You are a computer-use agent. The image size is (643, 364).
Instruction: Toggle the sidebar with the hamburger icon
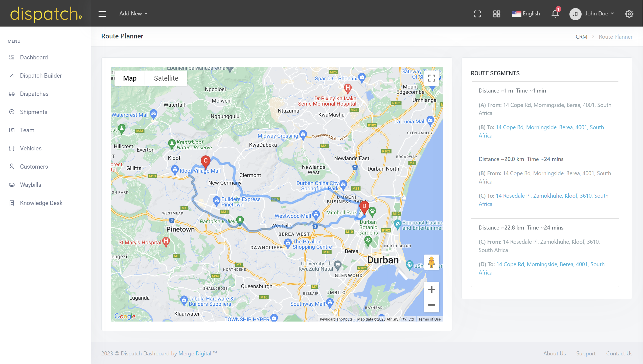point(102,14)
